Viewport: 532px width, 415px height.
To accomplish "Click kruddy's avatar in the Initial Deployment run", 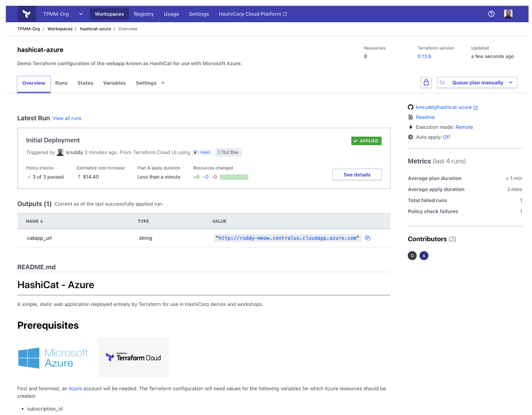I will click(x=60, y=152).
